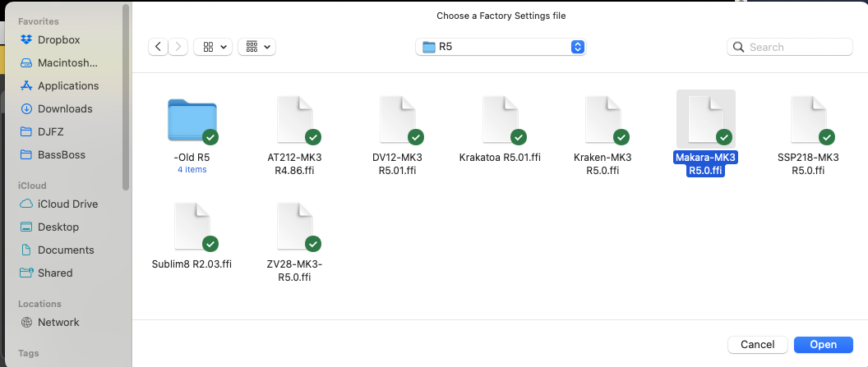Select the SSP218-MK3 R5.0.ffi file icon

[x=808, y=120]
